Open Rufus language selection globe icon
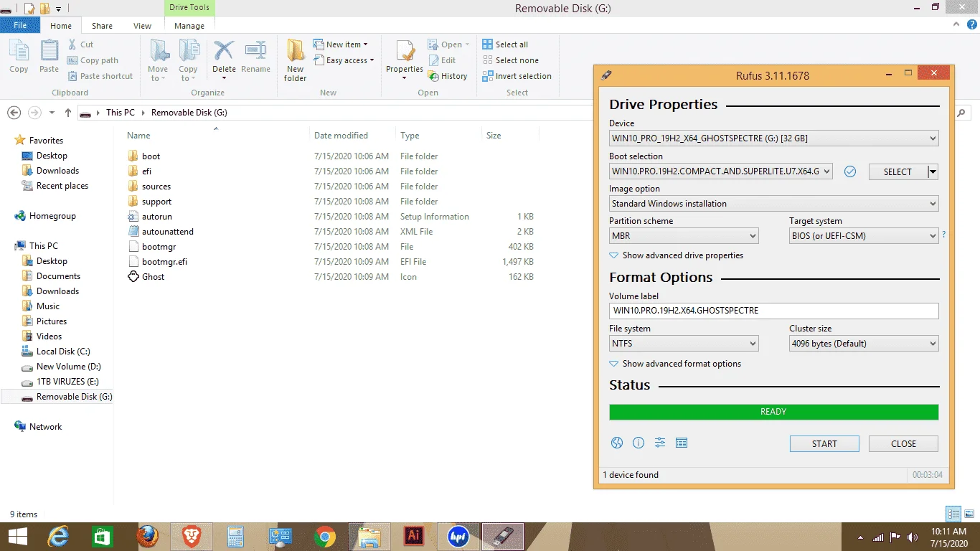This screenshot has width=980, height=551. click(x=617, y=443)
